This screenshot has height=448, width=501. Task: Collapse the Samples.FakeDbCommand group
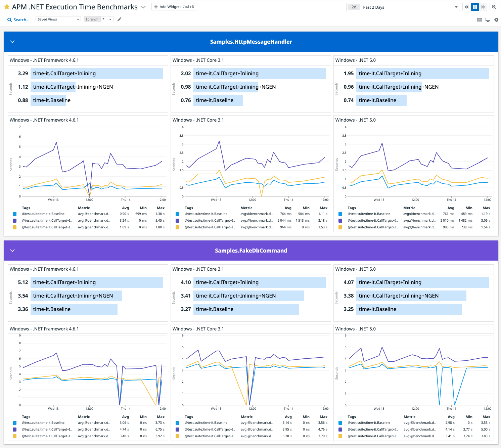pos(12,251)
